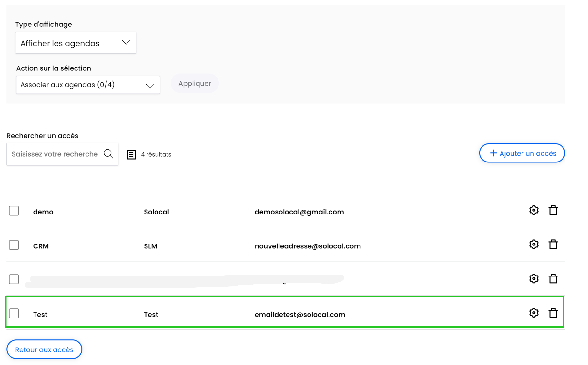Click the search magnifier icon
Viewport: 588px width, 365px height.
coord(108,154)
